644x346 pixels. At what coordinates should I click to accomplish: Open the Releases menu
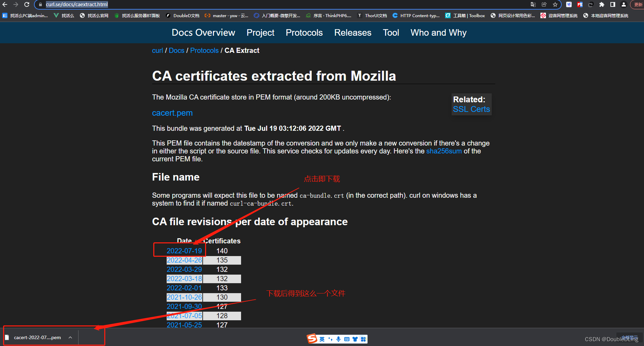[x=353, y=33]
